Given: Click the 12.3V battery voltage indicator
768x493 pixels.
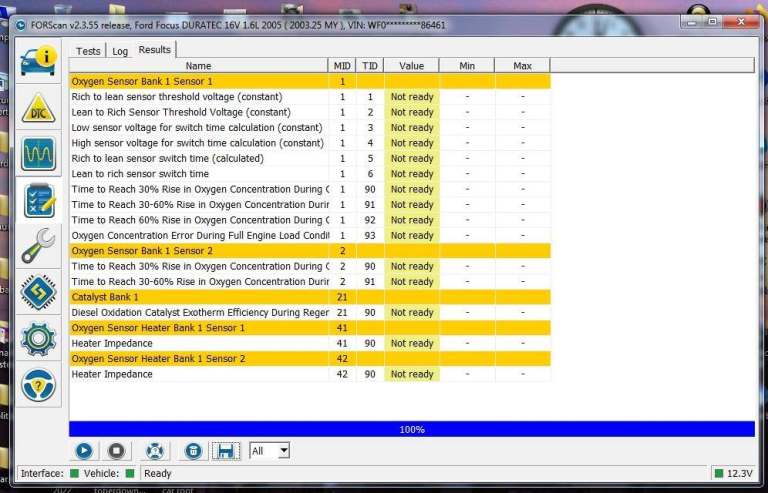Looking at the screenshot, I should click(734, 473).
